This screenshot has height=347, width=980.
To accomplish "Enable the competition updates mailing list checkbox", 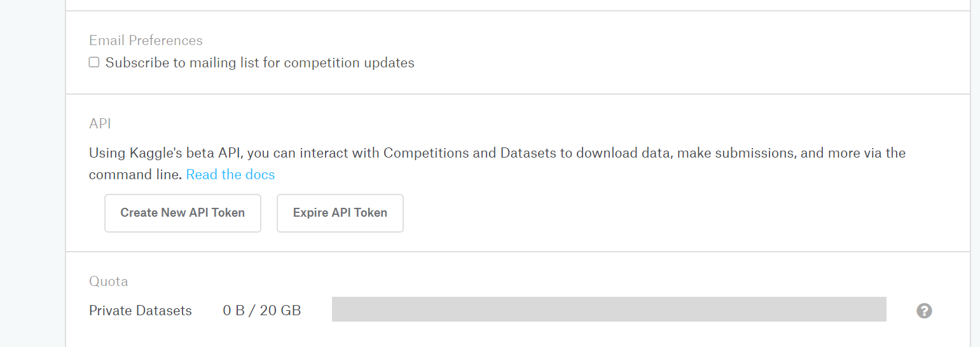I will [x=94, y=62].
